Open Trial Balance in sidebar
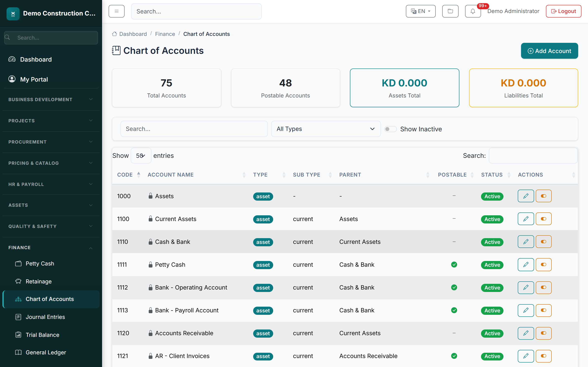Image resolution: width=588 pixels, height=367 pixels. (42, 335)
